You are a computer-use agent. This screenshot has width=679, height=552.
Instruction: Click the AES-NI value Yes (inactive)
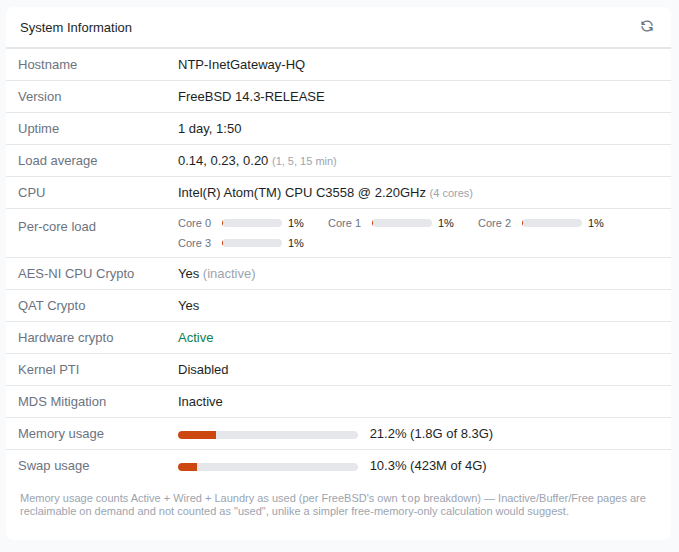pyautogui.click(x=217, y=274)
